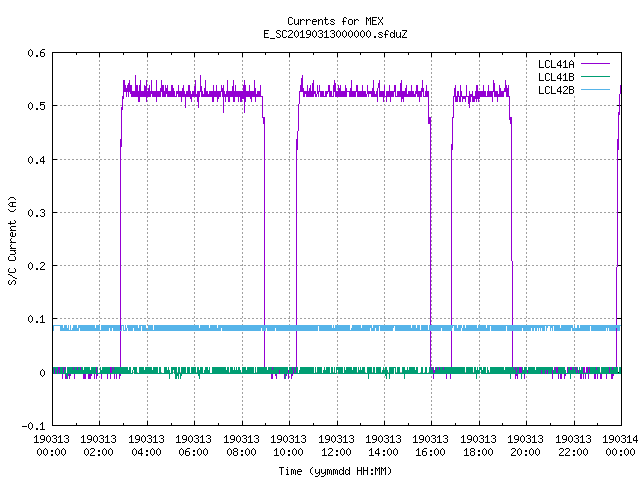Click the 190314 00:00 x-axis tick label

coord(620,445)
